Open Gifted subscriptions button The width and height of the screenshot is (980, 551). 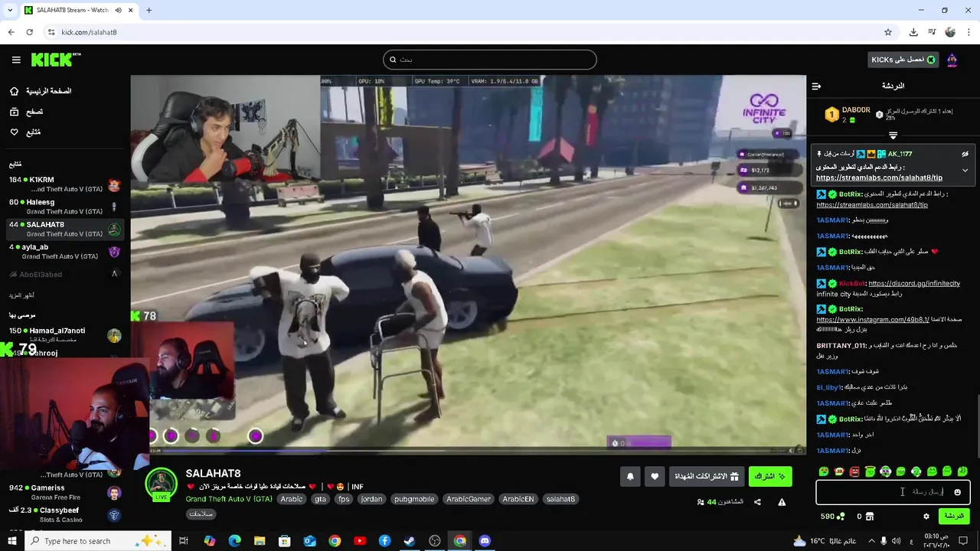707,476
